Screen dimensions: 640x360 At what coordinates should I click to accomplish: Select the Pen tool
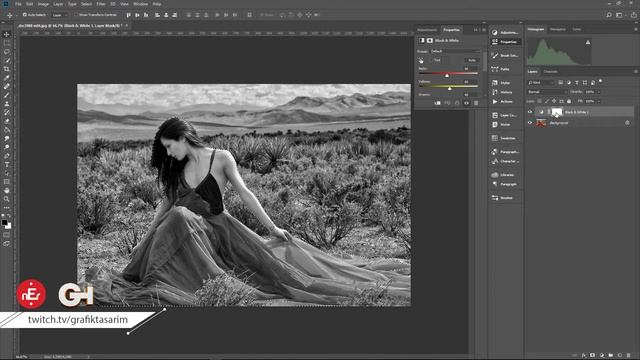tap(7, 156)
